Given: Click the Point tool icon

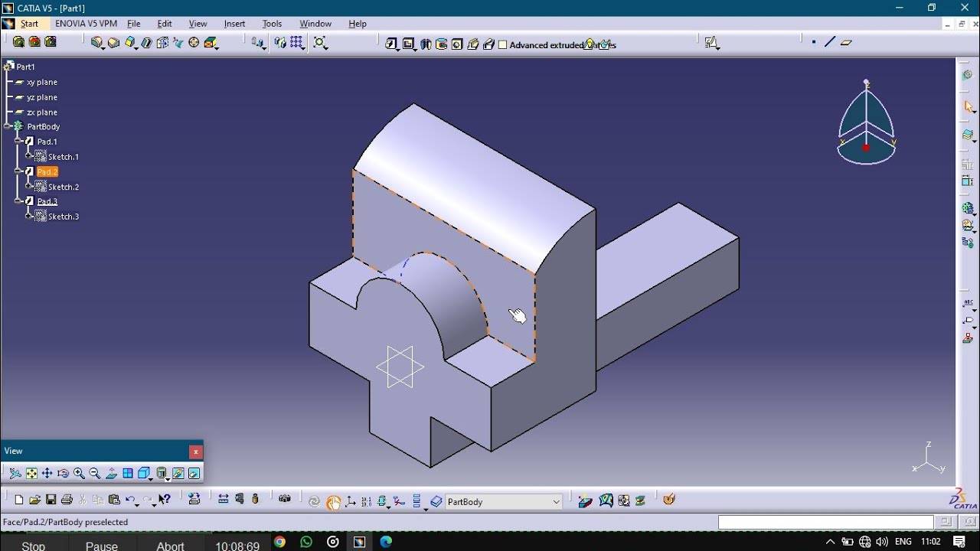Looking at the screenshot, I should (x=813, y=43).
